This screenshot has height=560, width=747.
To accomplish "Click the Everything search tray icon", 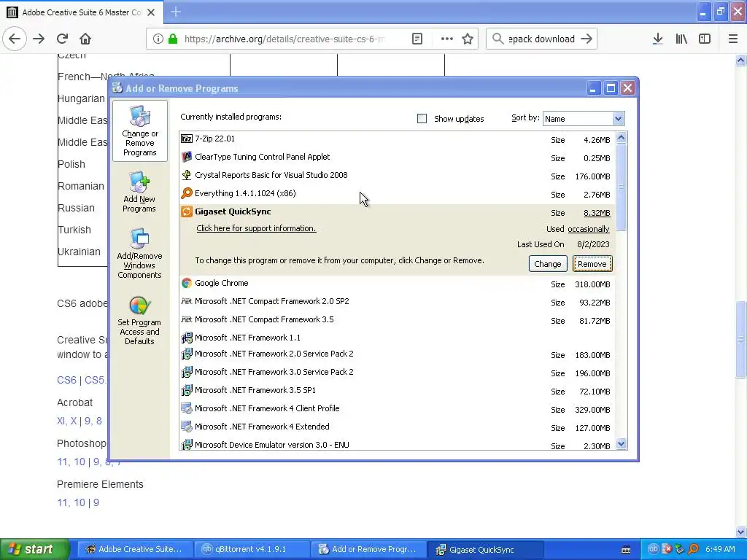I will pyautogui.click(x=693, y=549).
